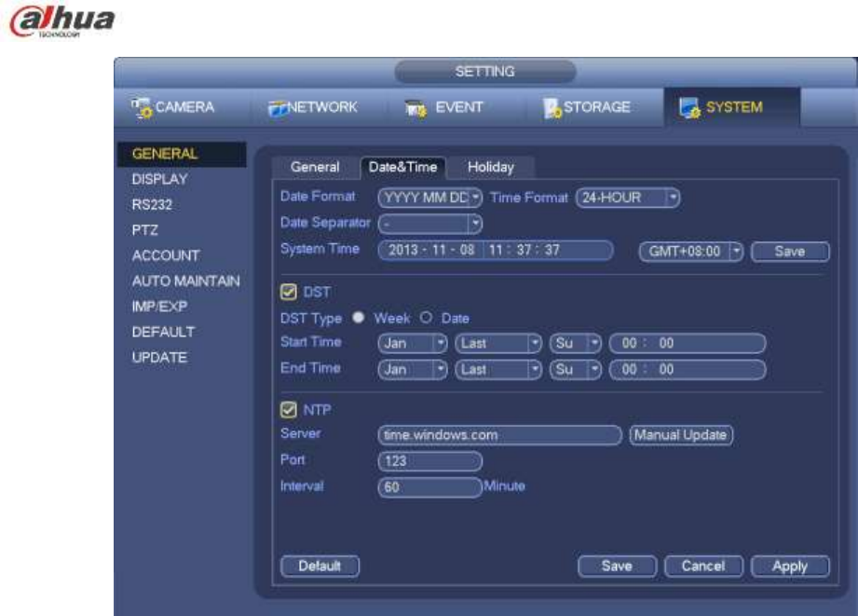
Task: Click the Apply button
Action: (790, 567)
